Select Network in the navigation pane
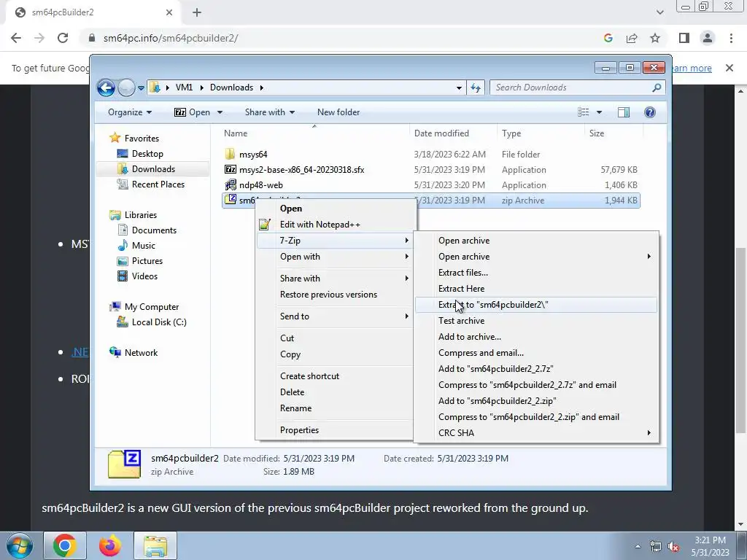This screenshot has width=747, height=560. (141, 353)
